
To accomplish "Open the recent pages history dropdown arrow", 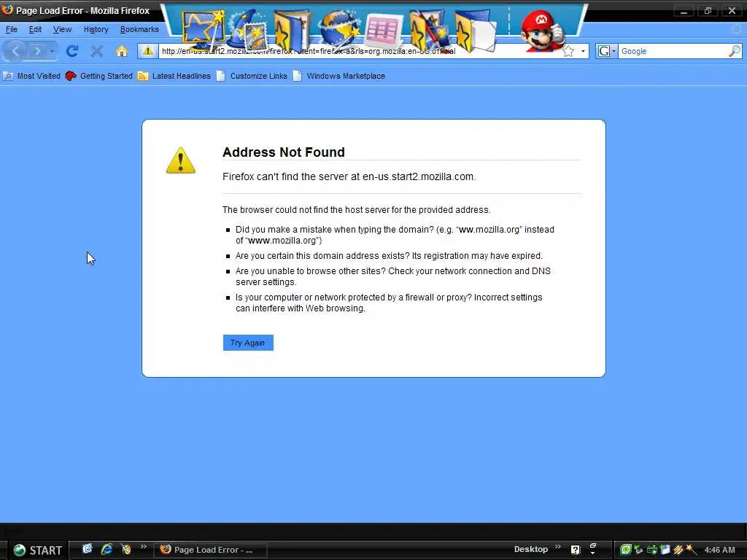I will click(52, 51).
